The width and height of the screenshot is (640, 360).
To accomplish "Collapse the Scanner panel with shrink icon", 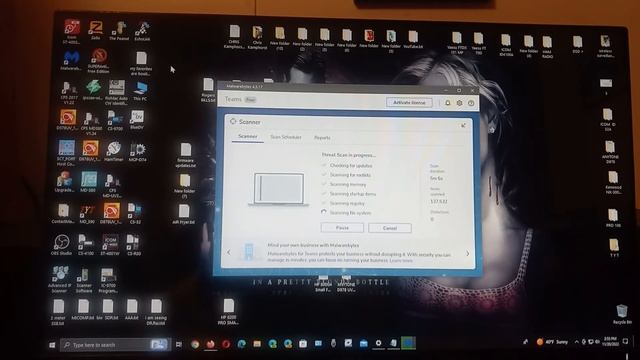I will [463, 125].
